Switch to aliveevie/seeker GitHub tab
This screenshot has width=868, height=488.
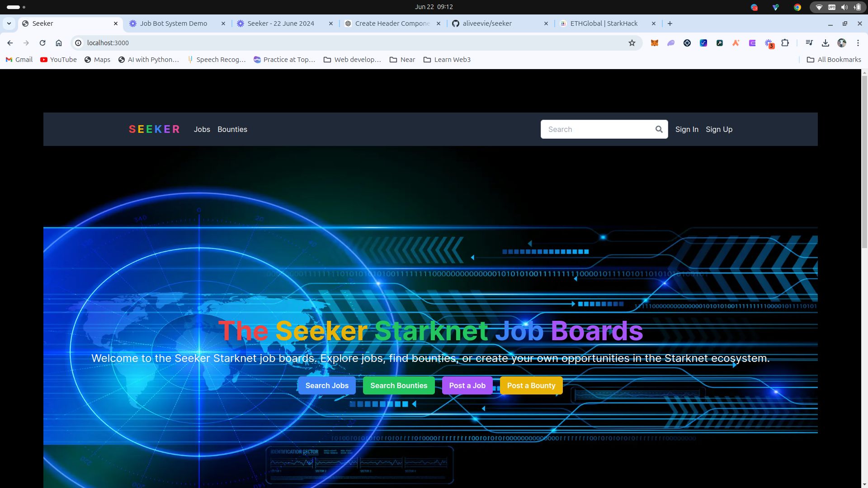pos(487,23)
